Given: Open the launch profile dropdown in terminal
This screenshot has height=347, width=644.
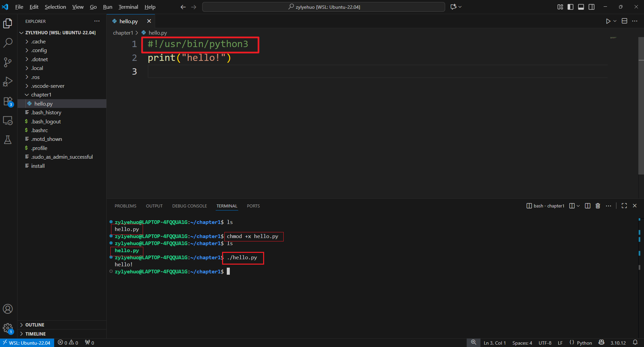Looking at the screenshot, I should tap(578, 206).
